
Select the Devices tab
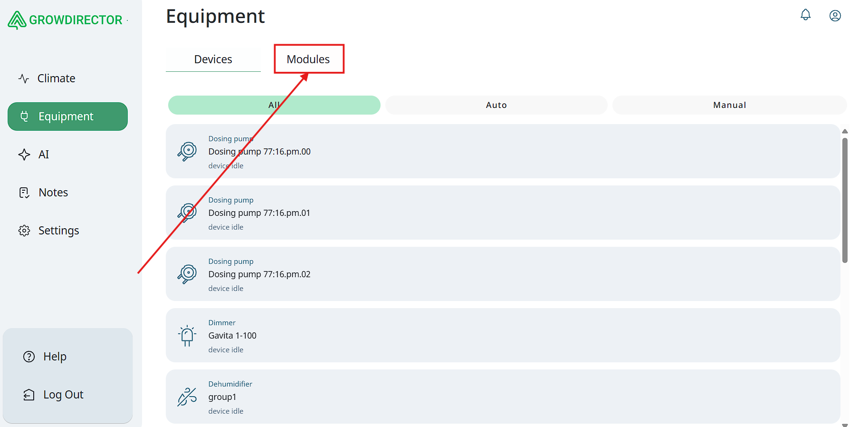[213, 59]
